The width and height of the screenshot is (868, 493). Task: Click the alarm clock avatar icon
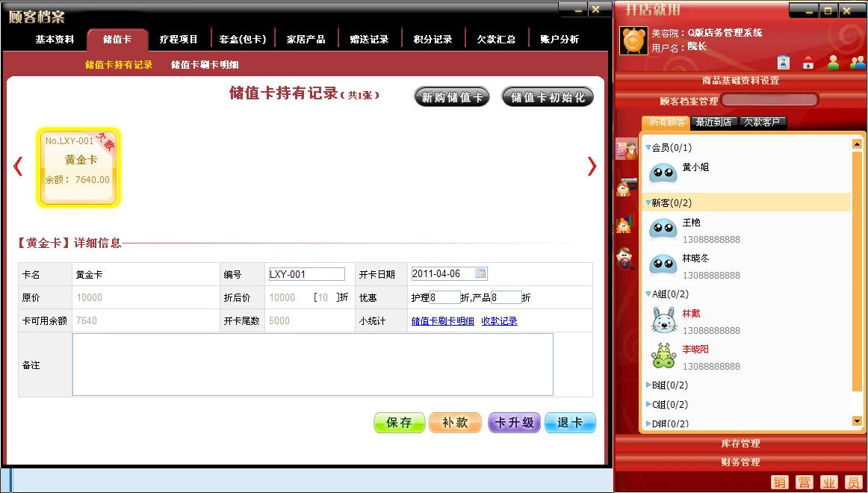633,40
